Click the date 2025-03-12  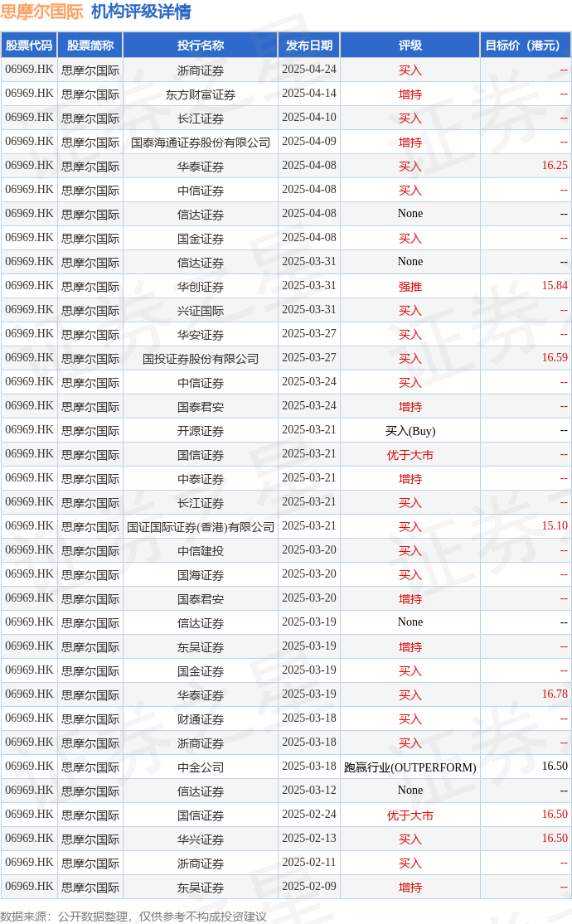(x=309, y=791)
